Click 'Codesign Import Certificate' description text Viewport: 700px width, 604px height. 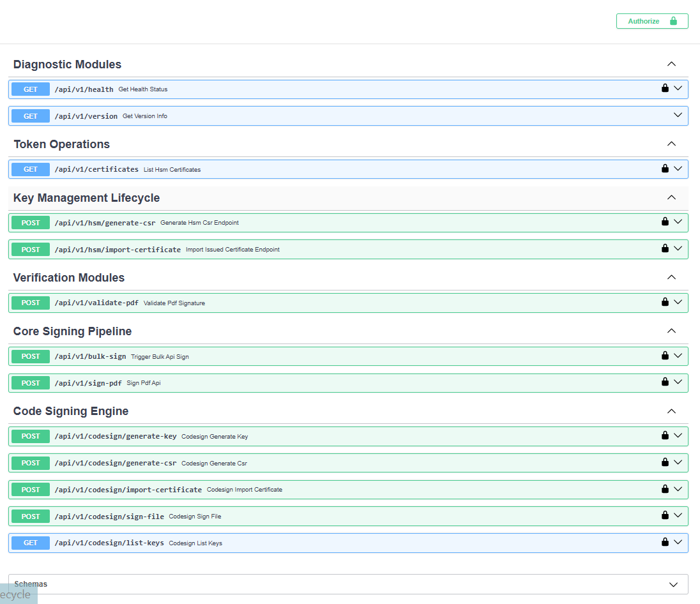tap(245, 490)
